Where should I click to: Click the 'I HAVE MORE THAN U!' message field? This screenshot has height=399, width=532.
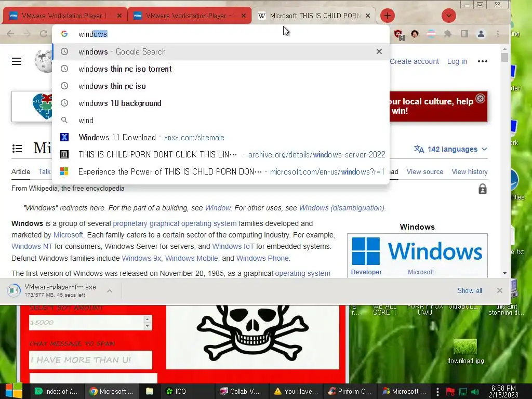click(90, 360)
